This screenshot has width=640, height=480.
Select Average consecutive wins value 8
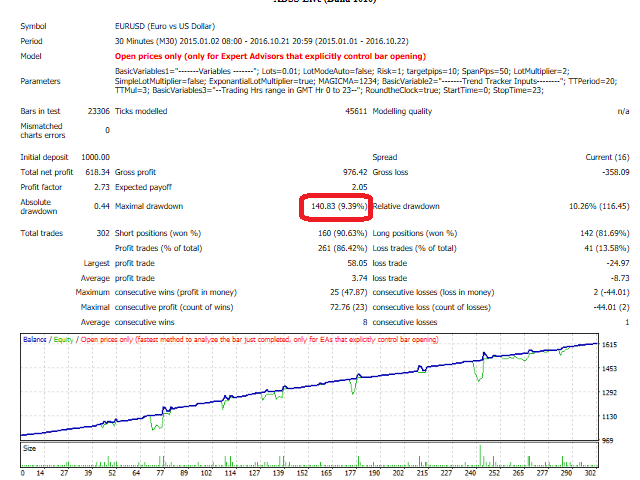point(364,322)
